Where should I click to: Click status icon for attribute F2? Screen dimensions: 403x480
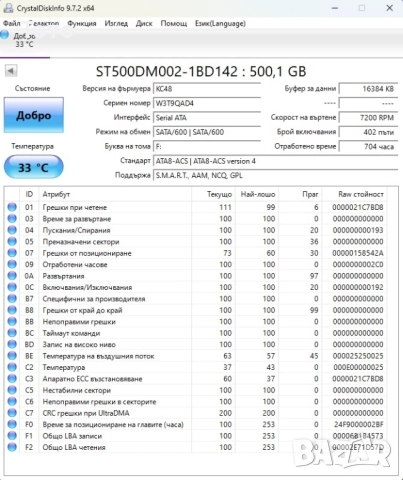coord(12,447)
